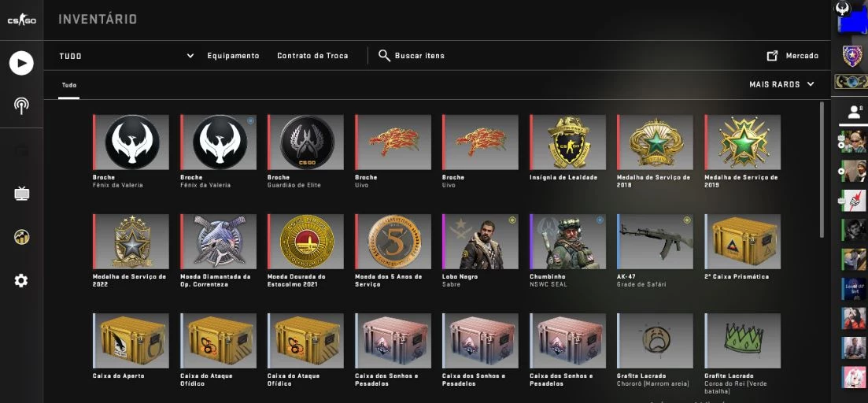The image size is (868, 403).
Task: Open the friends list icon
Action: [x=855, y=113]
